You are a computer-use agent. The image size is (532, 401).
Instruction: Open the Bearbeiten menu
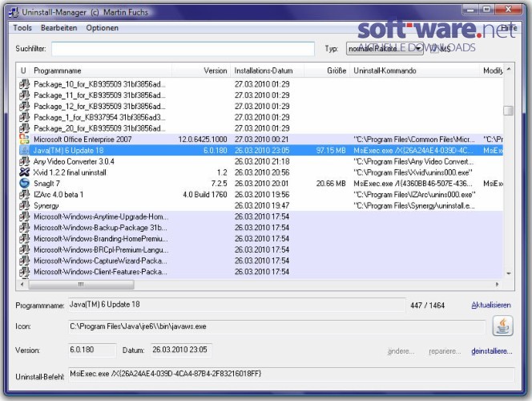coord(59,28)
